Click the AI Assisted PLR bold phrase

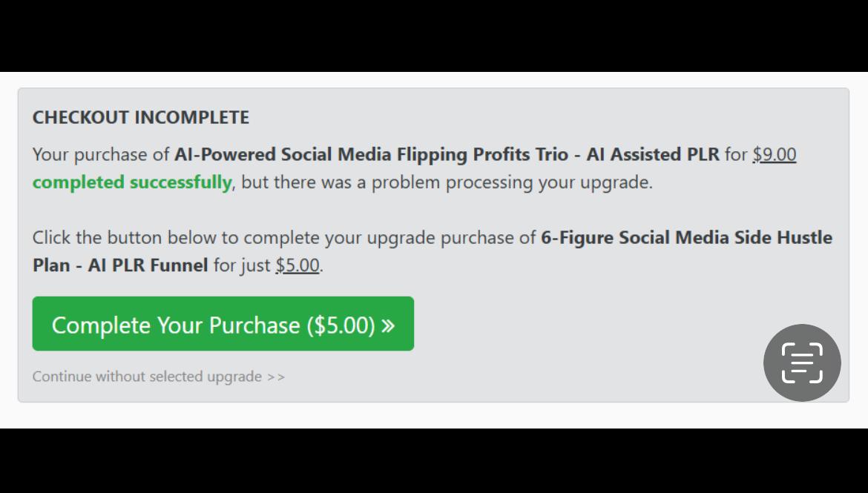(x=653, y=154)
